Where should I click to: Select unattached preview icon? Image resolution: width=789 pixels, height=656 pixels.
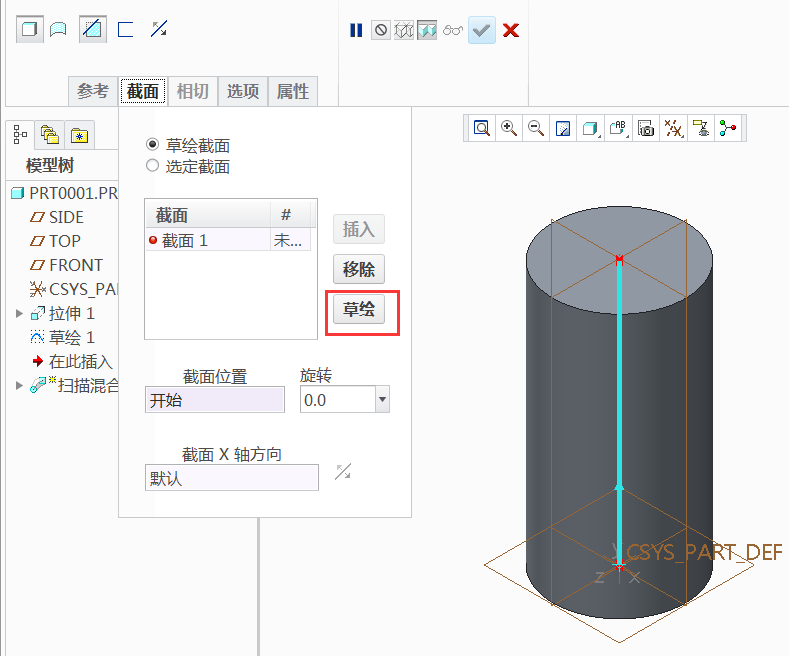[404, 30]
